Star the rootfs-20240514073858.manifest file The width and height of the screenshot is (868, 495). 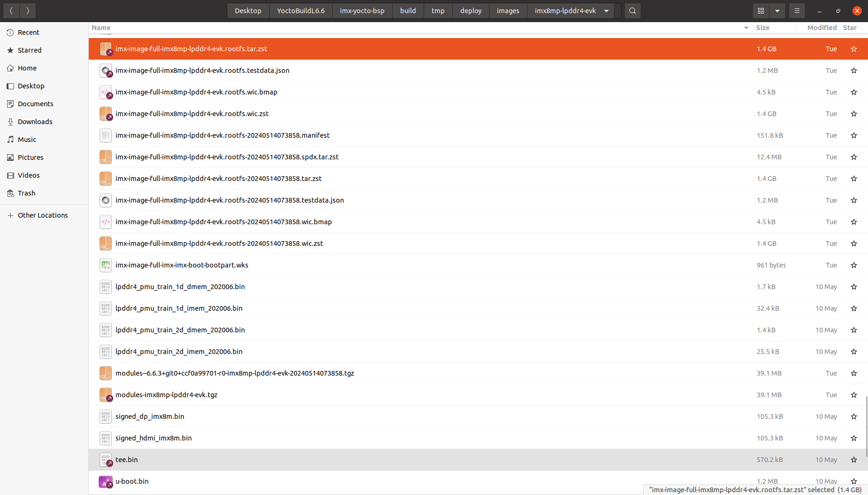click(x=853, y=135)
